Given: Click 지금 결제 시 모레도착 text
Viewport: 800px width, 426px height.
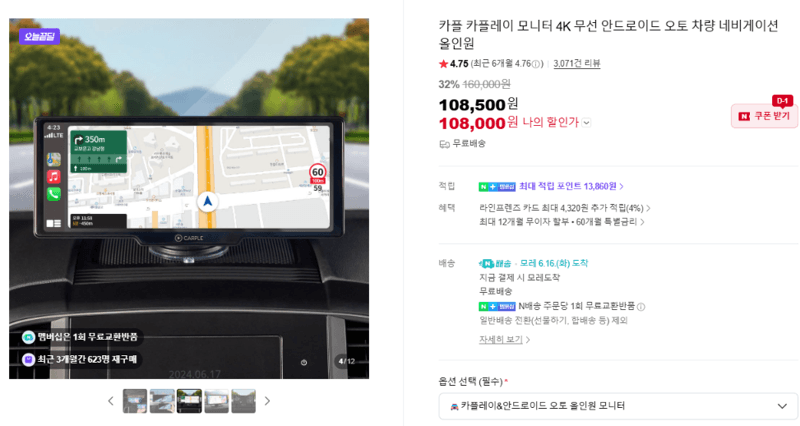Looking at the screenshot, I should [519, 278].
